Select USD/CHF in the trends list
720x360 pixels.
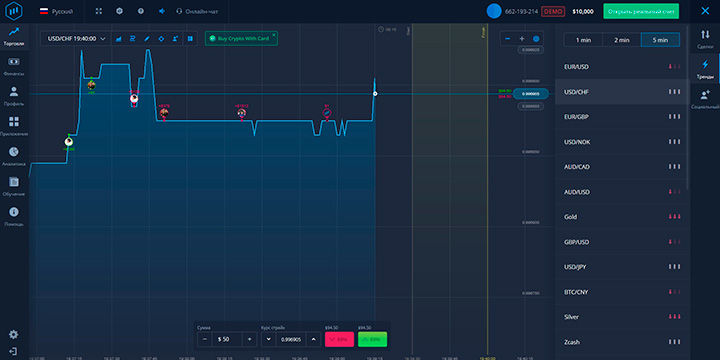click(x=622, y=92)
